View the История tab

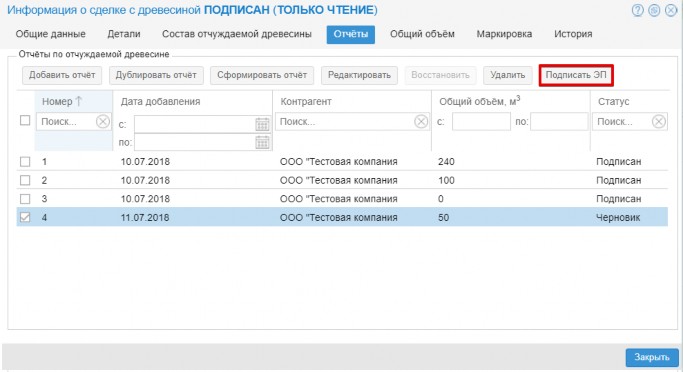click(573, 34)
